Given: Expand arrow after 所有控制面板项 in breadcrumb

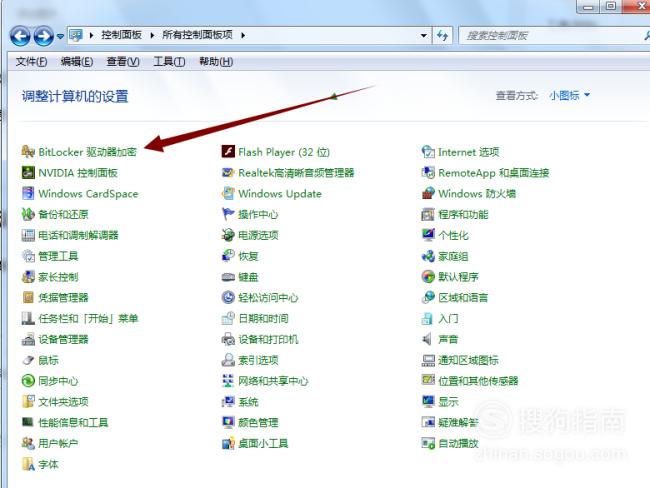Looking at the screenshot, I should tap(243, 36).
